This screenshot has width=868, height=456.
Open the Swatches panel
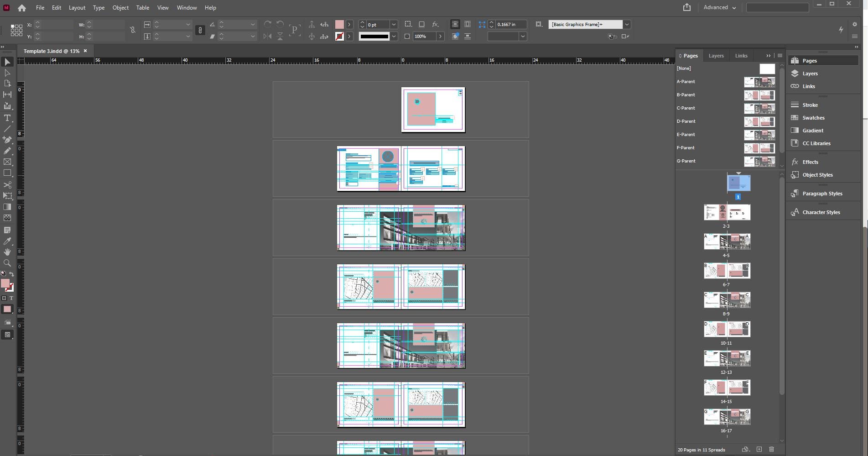813,118
